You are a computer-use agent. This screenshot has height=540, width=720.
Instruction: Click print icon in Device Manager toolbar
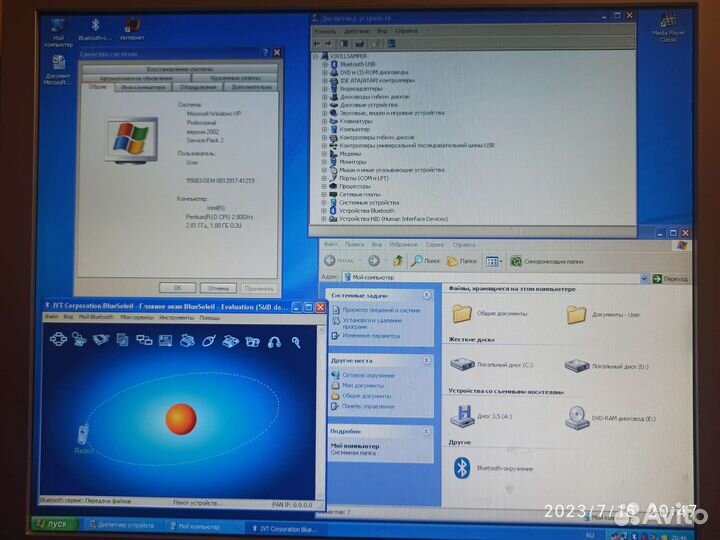click(360, 44)
